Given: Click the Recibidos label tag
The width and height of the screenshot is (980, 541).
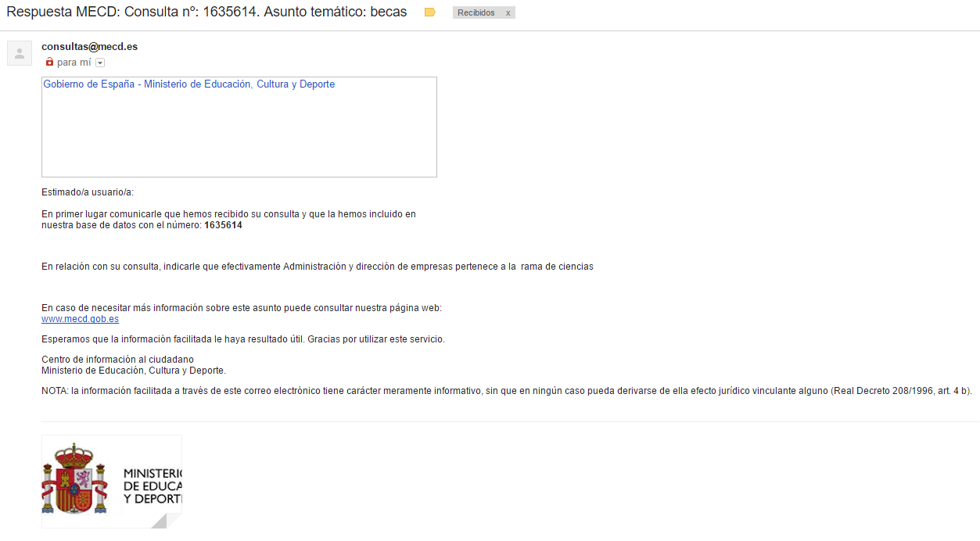Looking at the screenshot, I should [x=476, y=13].
